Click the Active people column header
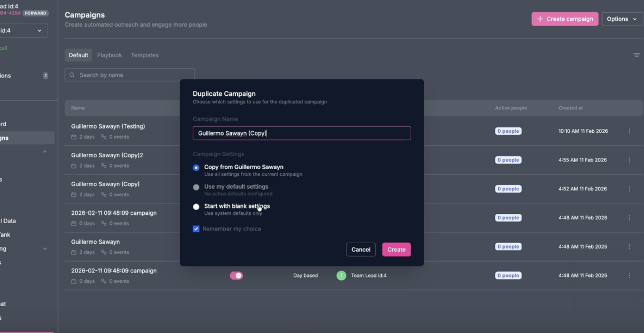 click(511, 108)
